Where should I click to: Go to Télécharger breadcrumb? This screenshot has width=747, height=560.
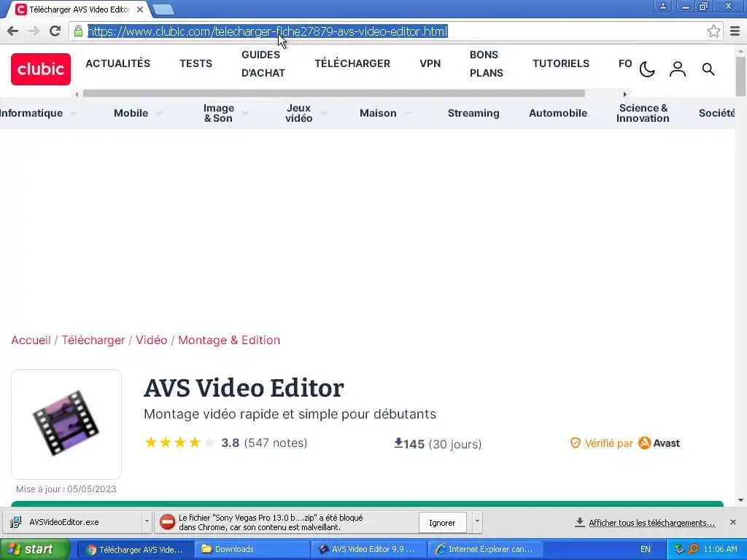(x=93, y=340)
